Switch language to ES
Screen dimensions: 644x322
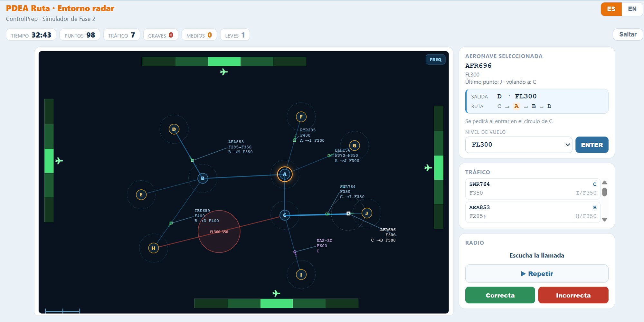pos(611,9)
